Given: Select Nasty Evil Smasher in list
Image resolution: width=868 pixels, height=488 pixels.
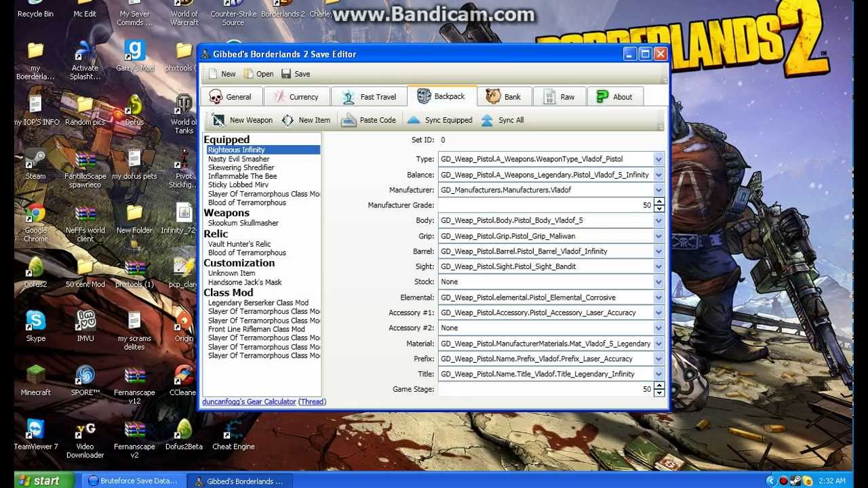Looking at the screenshot, I should 239,159.
